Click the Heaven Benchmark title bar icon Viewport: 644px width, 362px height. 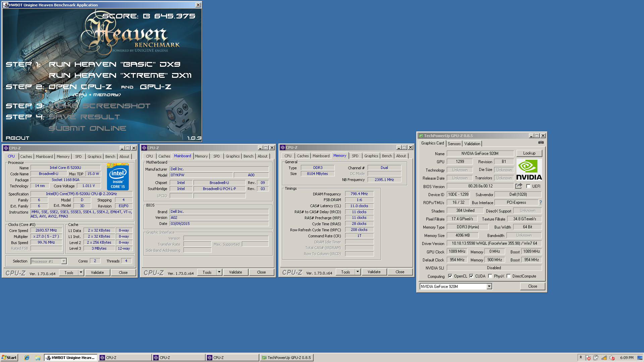[x=6, y=5]
